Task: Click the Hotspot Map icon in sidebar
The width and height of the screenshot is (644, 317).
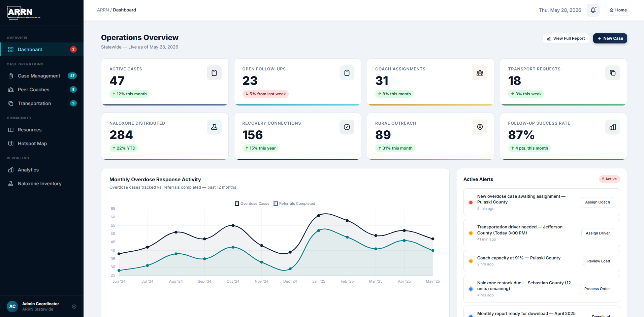Action: 11,144
